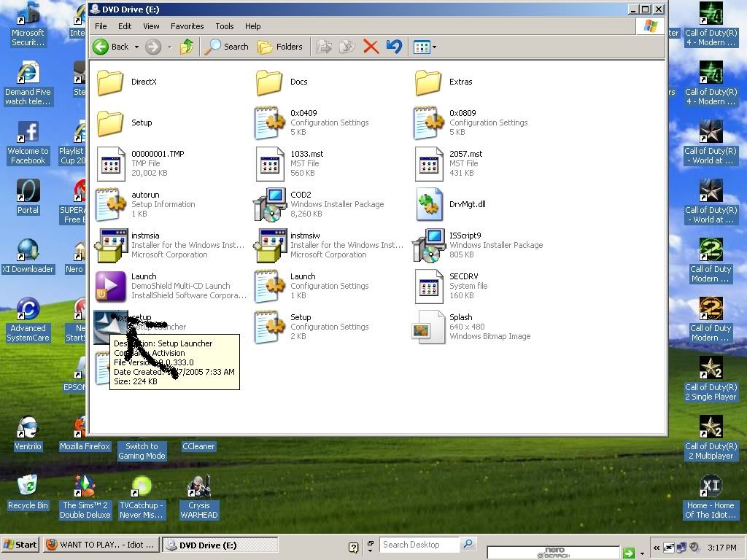Select the DrvMgt.dll file icon
The image size is (747, 560).
(429, 204)
